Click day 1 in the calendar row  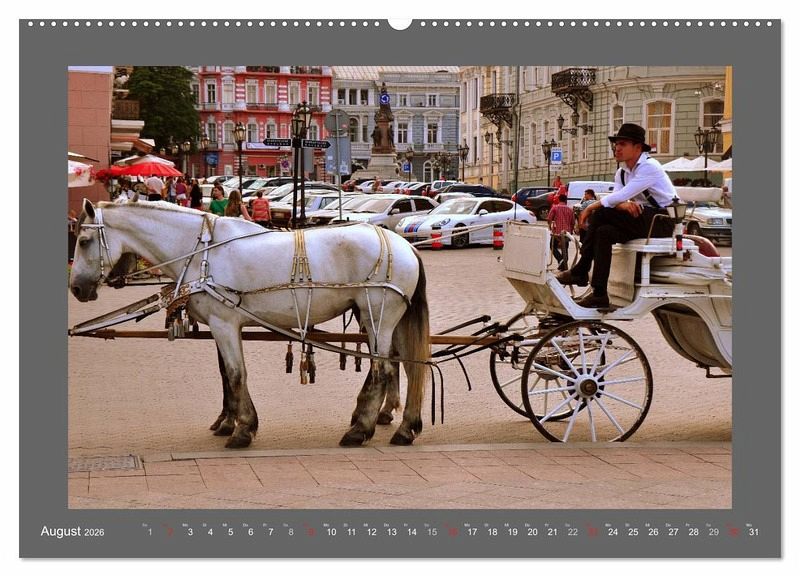click(149, 532)
